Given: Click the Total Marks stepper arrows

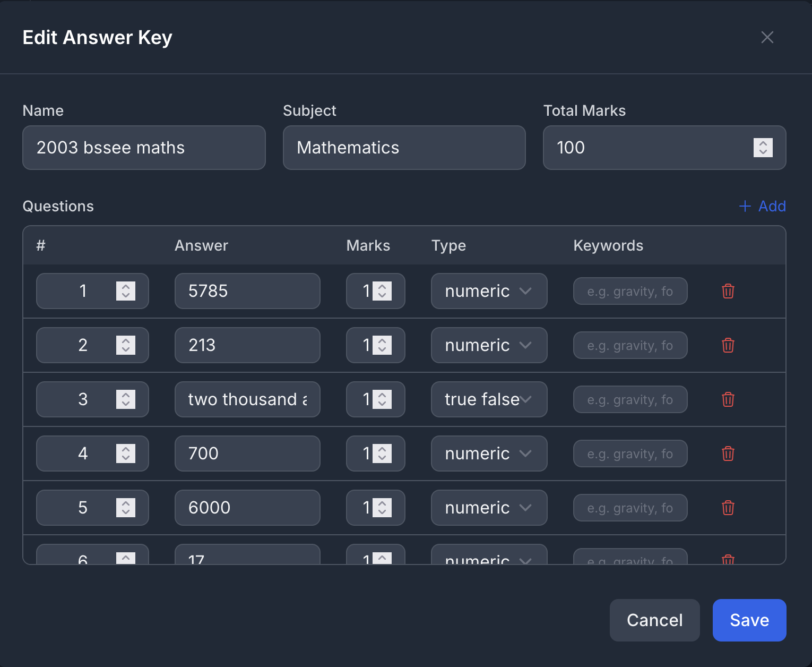Looking at the screenshot, I should click(x=763, y=148).
